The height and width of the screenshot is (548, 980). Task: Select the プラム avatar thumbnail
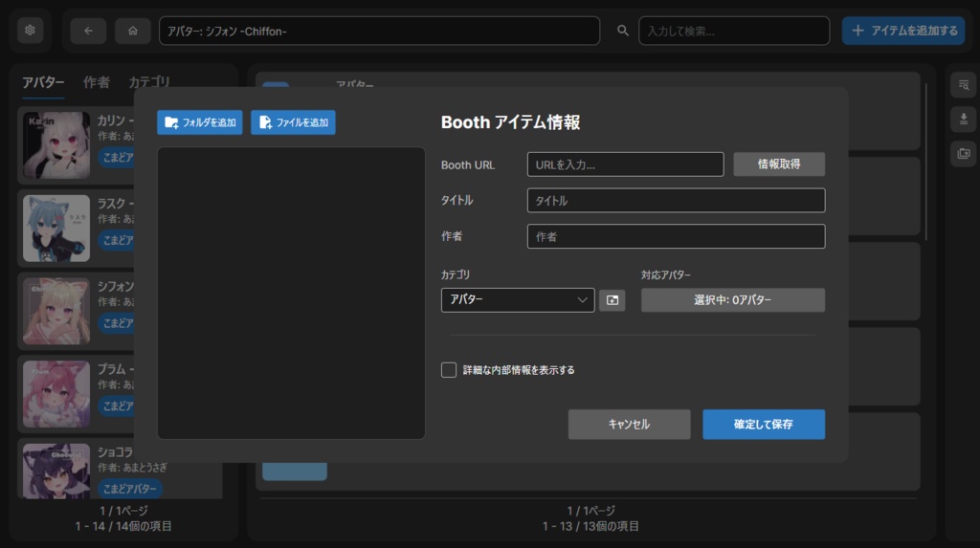56,394
